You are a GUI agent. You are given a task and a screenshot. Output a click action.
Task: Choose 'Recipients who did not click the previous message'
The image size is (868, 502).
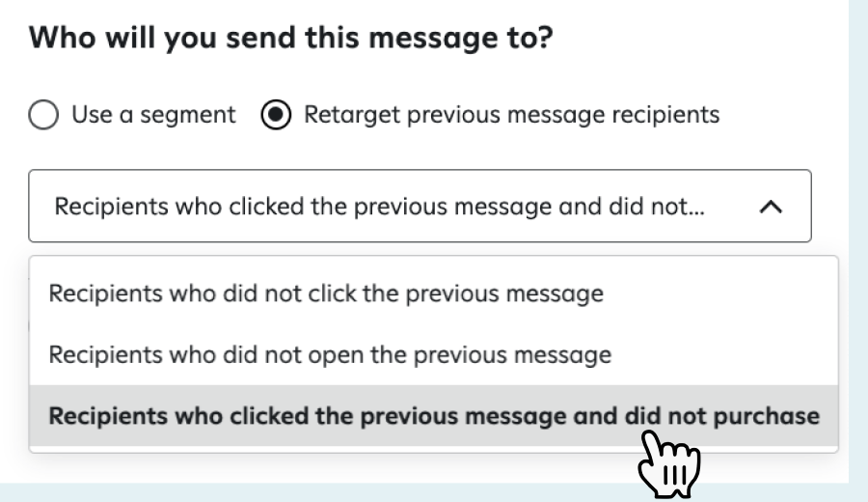(x=326, y=293)
